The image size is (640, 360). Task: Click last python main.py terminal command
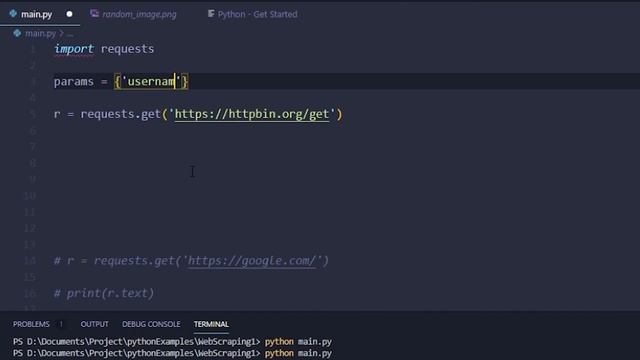298,353
